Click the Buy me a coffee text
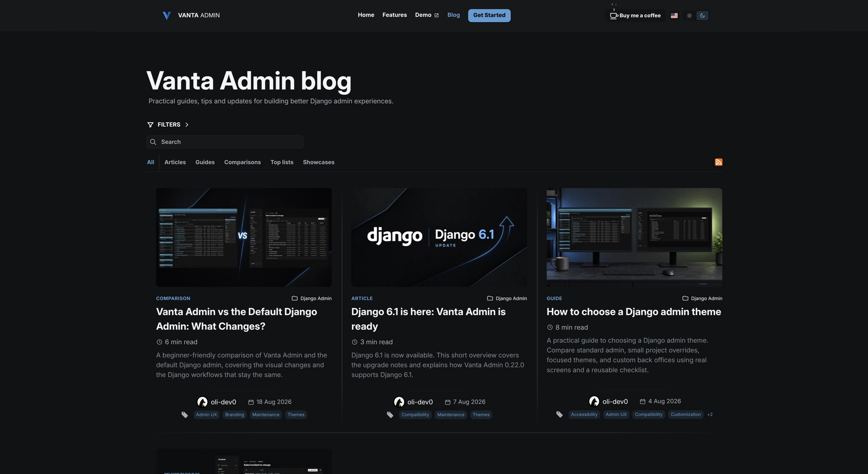The image size is (868, 474). (x=640, y=16)
